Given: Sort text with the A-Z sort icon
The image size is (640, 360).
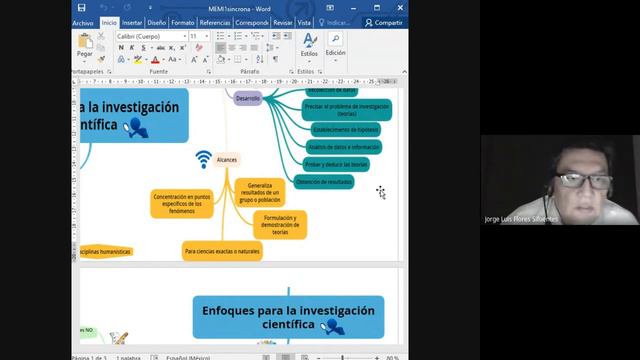Looking at the screenshot, I should pos(260,60).
